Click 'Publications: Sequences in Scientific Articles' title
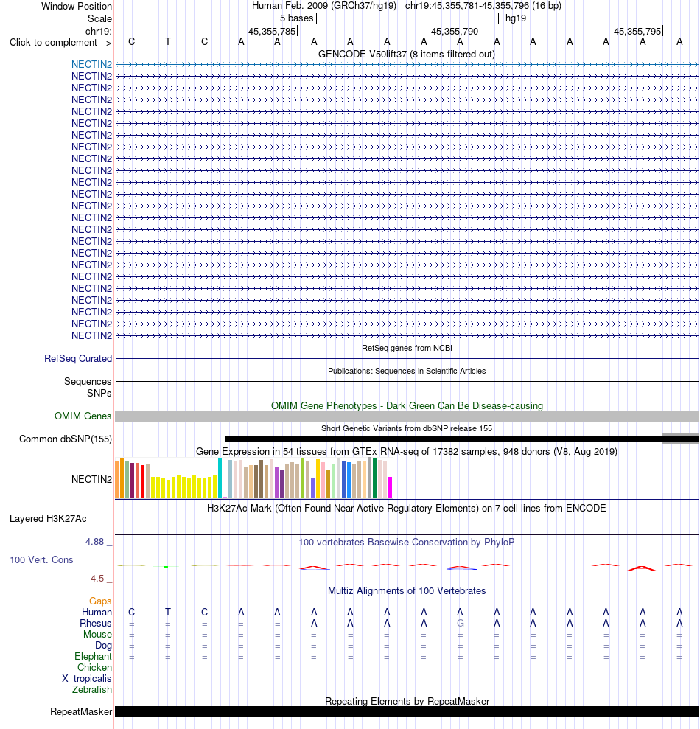The height and width of the screenshot is (729, 700). click(407, 371)
